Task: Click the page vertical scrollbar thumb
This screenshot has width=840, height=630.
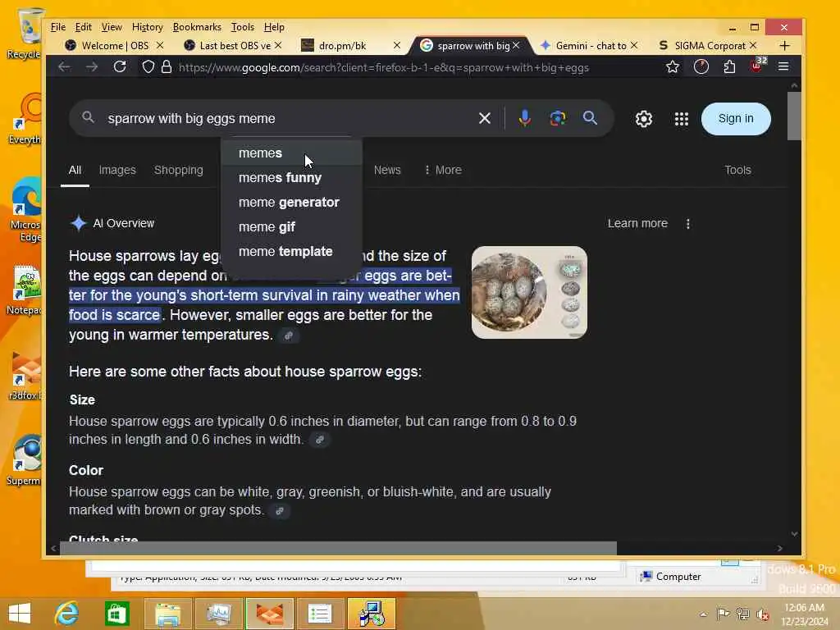Action: (x=794, y=116)
